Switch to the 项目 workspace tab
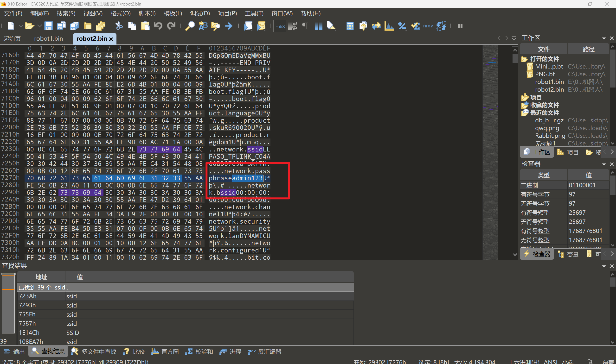616x364 pixels. [x=568, y=152]
